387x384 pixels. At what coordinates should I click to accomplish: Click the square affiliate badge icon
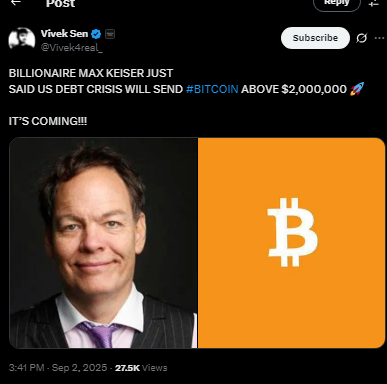pos(110,34)
